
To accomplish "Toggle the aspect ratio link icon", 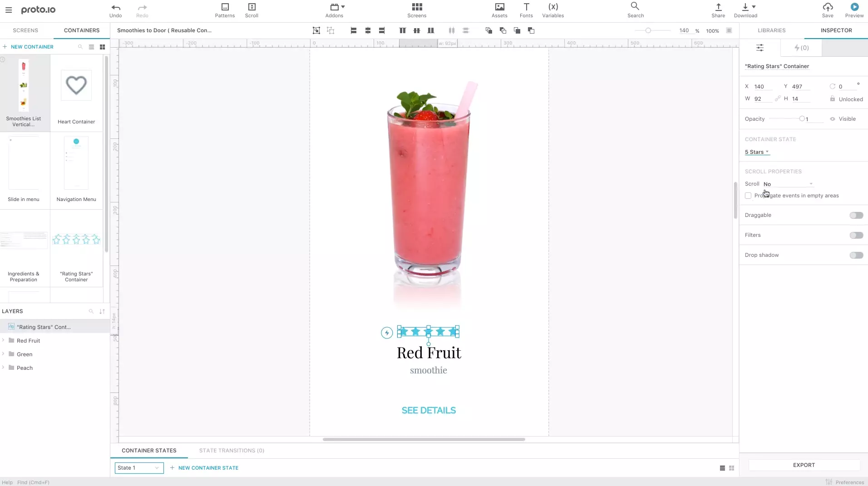I will 778,98.
